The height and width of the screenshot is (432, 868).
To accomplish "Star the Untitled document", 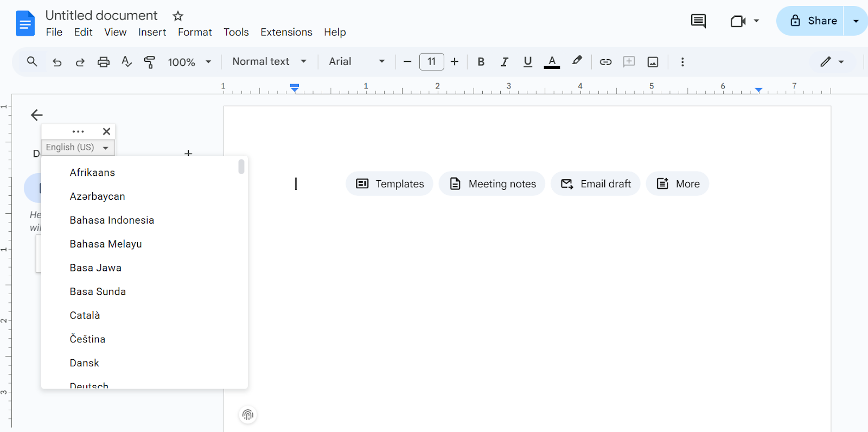I will 178,16.
